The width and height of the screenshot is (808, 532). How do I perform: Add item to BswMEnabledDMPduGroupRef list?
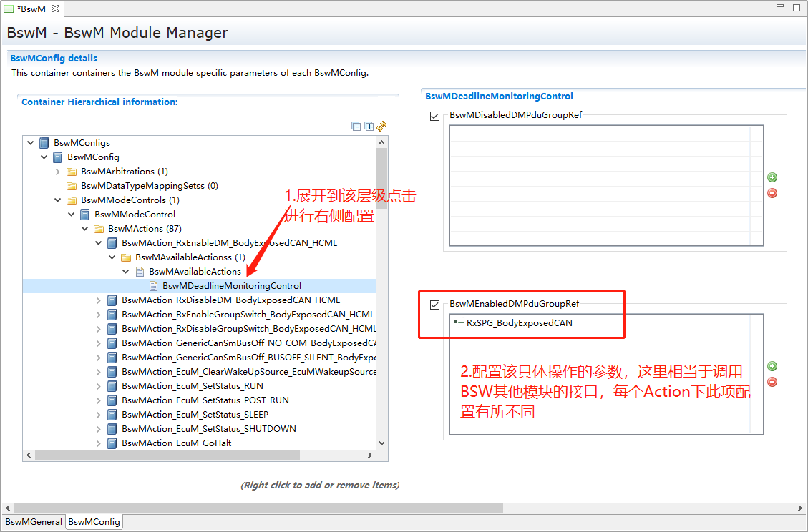click(772, 366)
